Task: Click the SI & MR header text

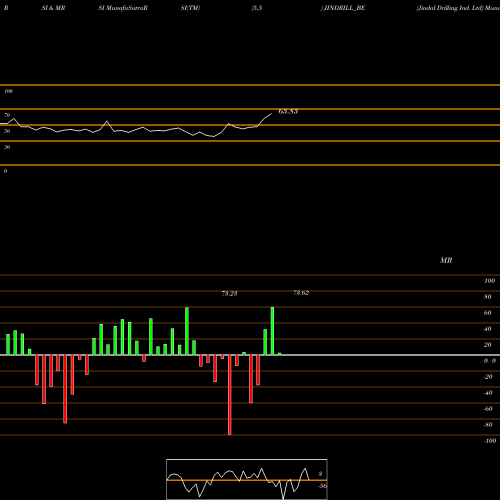Action: (53, 8)
